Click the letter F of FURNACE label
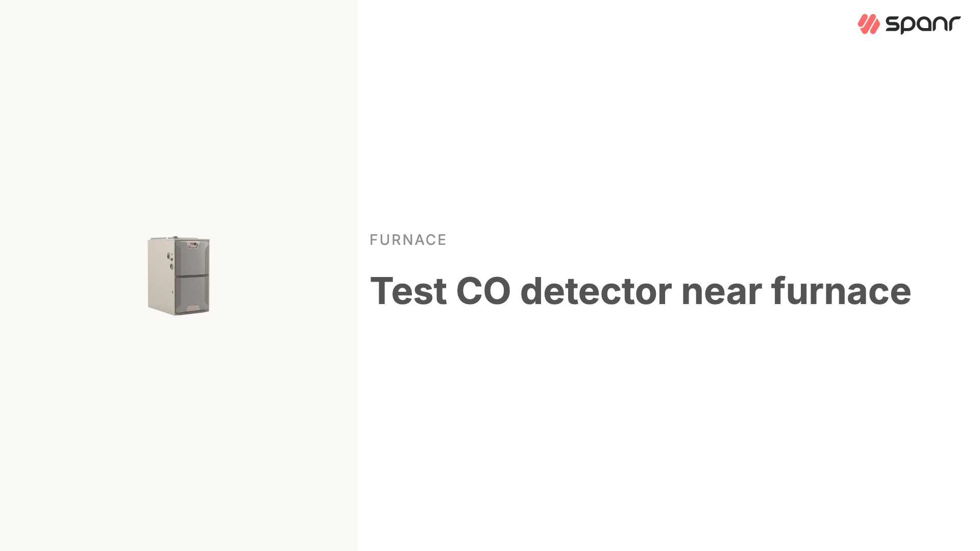Image resolution: width=980 pixels, height=551 pixels. (x=374, y=240)
